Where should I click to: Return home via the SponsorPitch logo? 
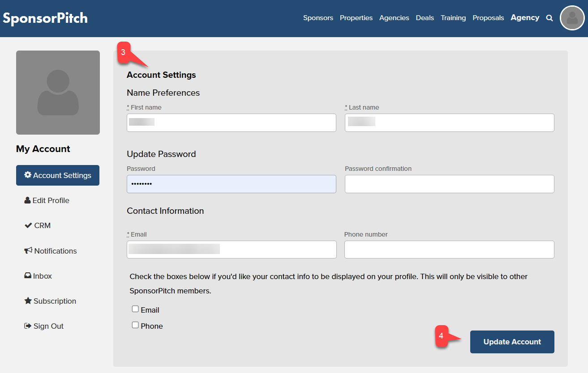[x=45, y=18]
